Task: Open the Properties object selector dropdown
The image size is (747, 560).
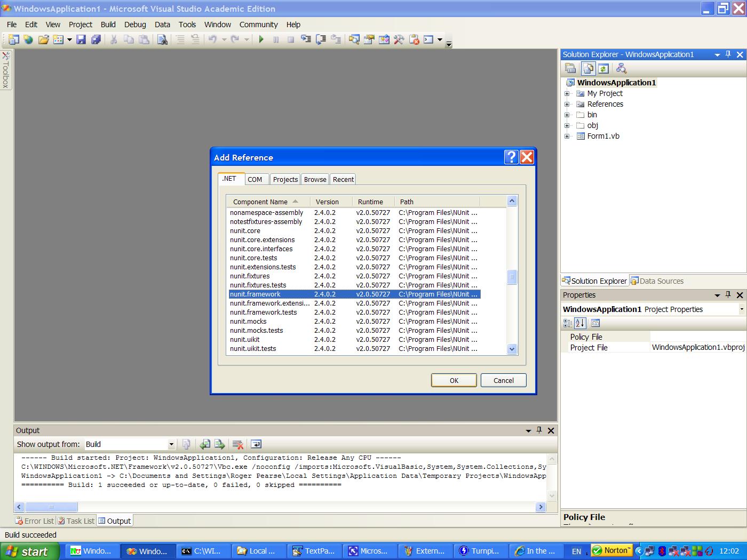Action: tap(741, 309)
